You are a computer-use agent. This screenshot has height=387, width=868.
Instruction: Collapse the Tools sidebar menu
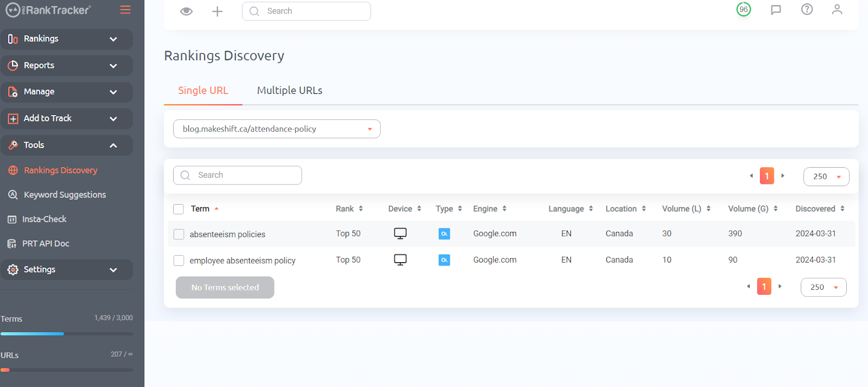67,145
